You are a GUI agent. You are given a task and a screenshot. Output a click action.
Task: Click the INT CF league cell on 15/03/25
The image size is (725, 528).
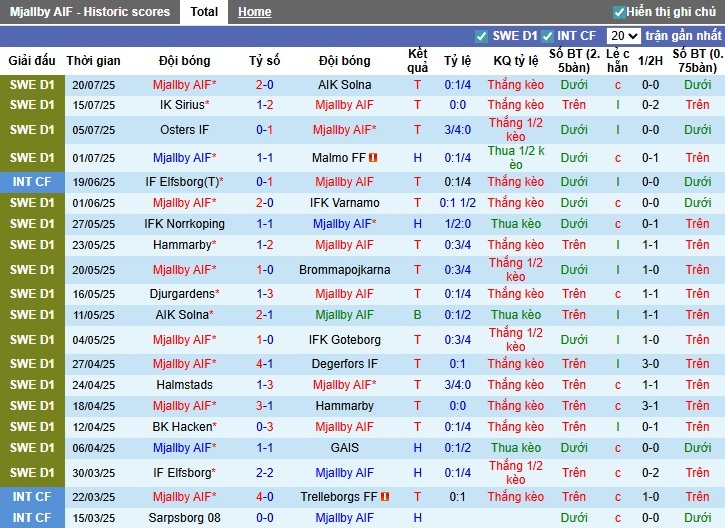(32, 518)
